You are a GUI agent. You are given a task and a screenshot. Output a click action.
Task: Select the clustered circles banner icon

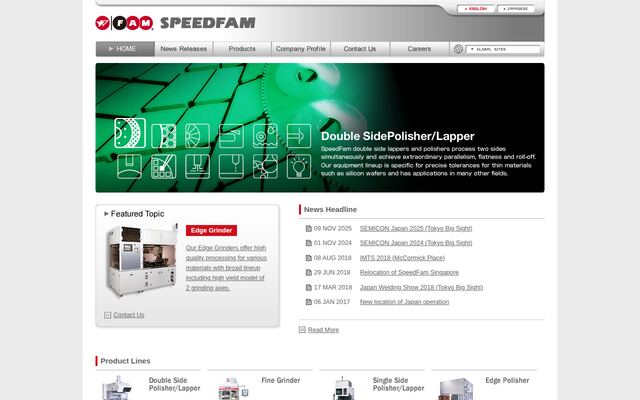(265, 166)
